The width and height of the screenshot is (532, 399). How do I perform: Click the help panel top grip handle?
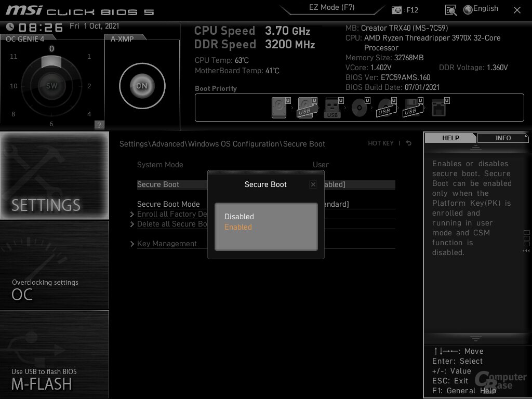(x=476, y=147)
